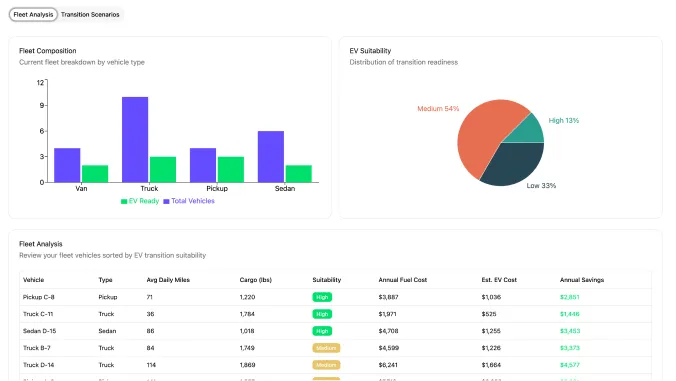
Task: Click the Total Vehicles legend swatch
Action: tap(166, 201)
